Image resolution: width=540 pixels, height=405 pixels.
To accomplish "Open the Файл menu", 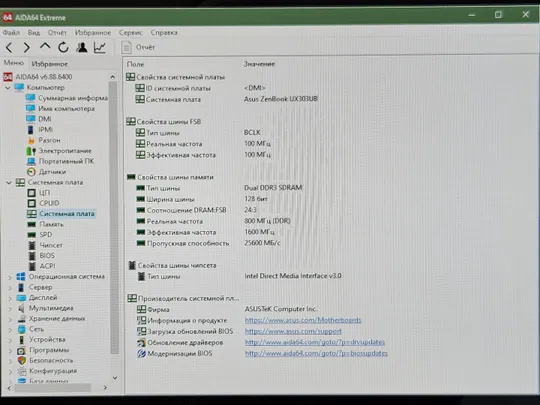I will pos(11,33).
